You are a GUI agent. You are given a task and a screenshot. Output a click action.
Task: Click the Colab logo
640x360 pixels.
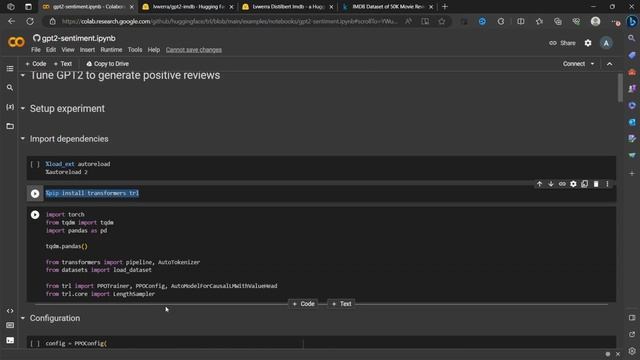[16, 42]
